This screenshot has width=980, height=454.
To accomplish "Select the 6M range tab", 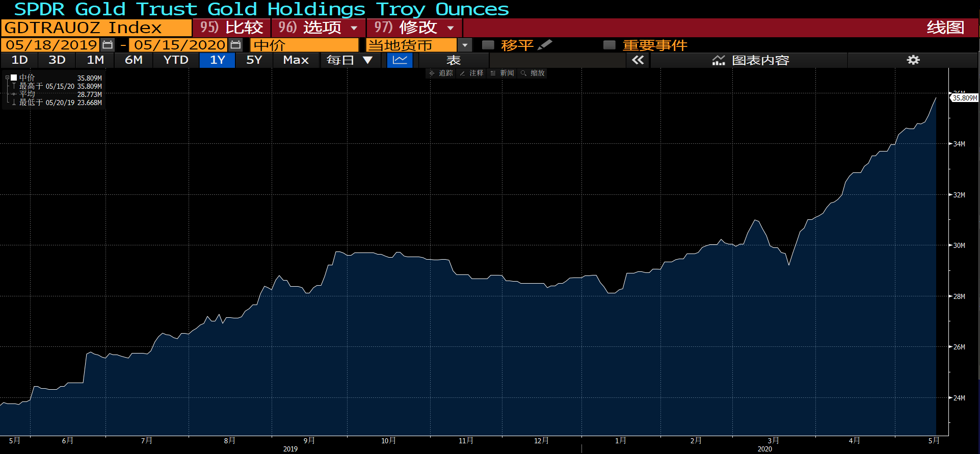I will [x=134, y=60].
